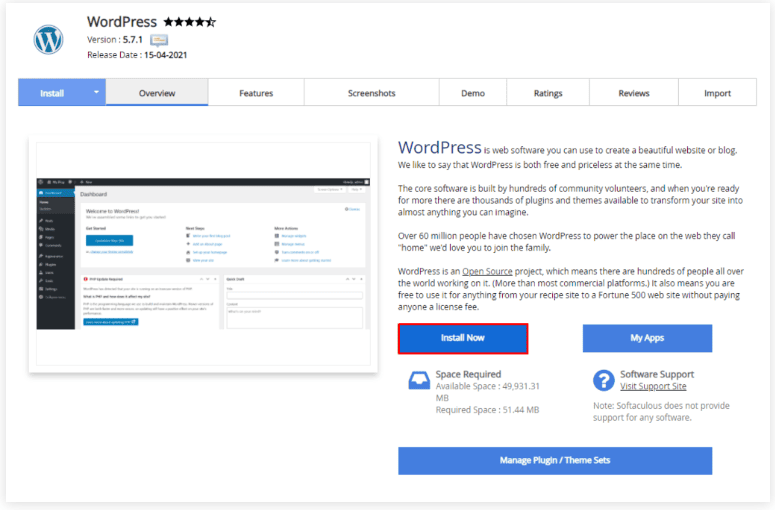The height and width of the screenshot is (510, 775).
Task: Go to the Screenshots tab
Action: (x=372, y=93)
